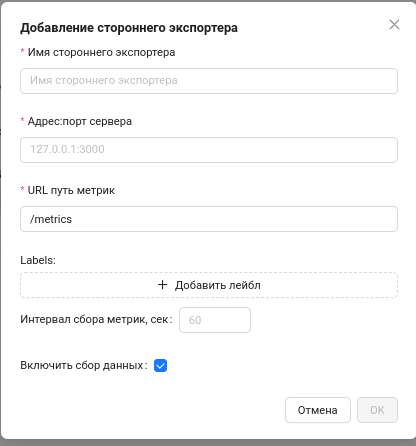The width and height of the screenshot is (416, 446).
Task: Confirm with the OK button
Action: (x=377, y=410)
